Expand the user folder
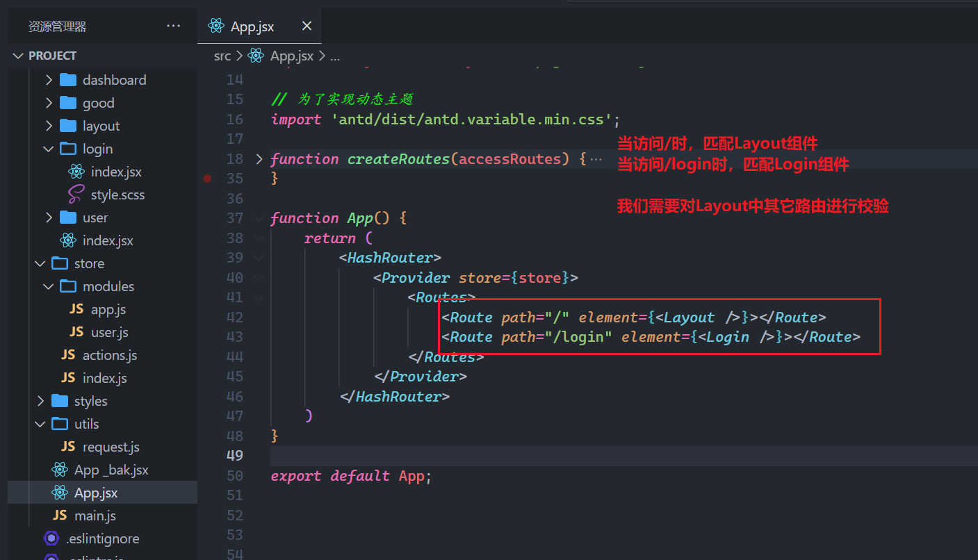The height and width of the screenshot is (560, 978). (x=49, y=217)
